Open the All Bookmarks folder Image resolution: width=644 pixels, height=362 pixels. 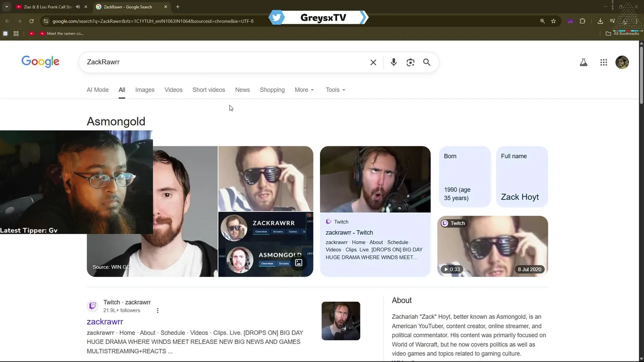(x=622, y=34)
